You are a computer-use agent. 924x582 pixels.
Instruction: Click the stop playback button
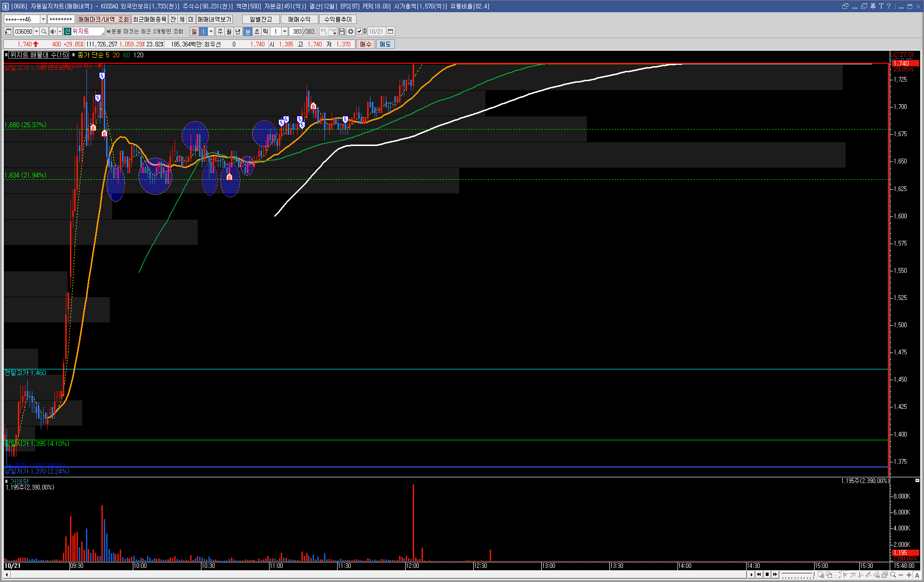tap(767, 574)
